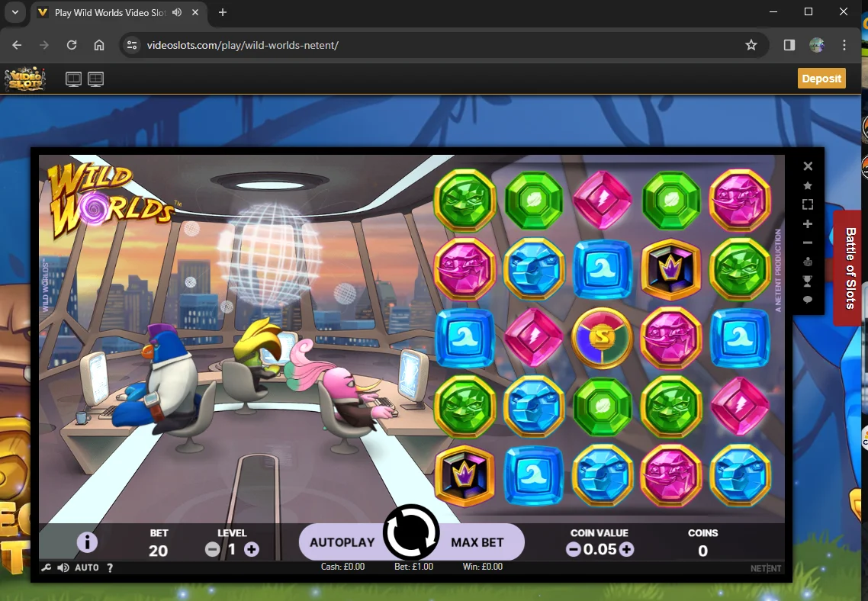This screenshot has height=601, width=868.
Task: Open the browser home page
Action: pos(99,45)
